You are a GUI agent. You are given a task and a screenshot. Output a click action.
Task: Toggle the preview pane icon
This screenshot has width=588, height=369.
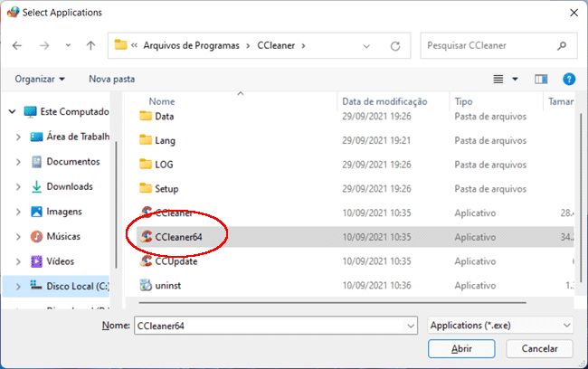[541, 80]
